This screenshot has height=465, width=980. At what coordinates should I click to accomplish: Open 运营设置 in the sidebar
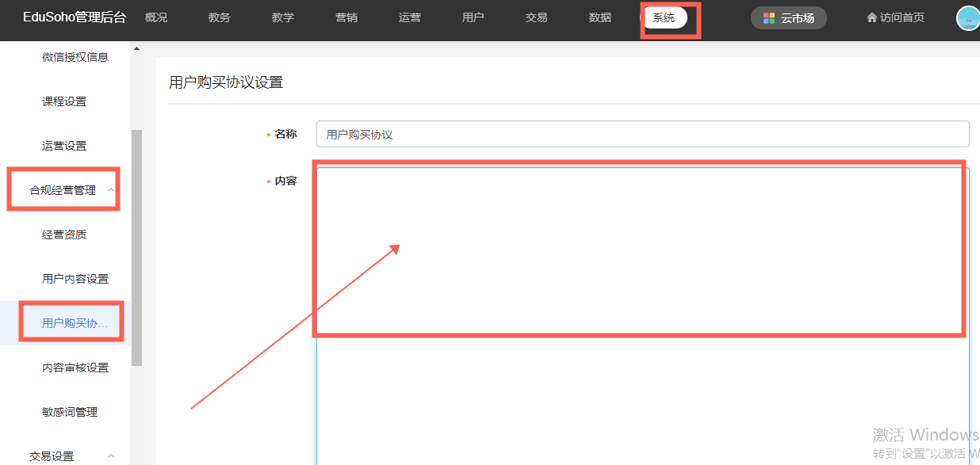point(64,146)
